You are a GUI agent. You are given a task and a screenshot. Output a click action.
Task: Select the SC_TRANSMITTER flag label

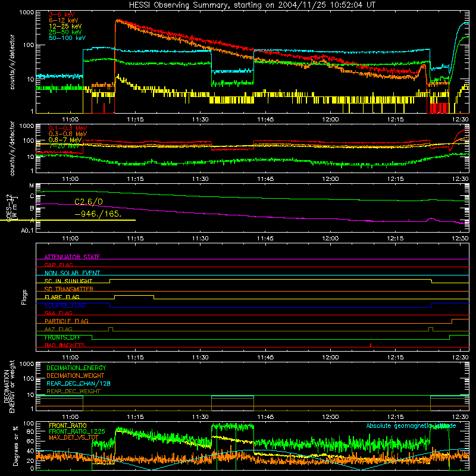pos(68,289)
